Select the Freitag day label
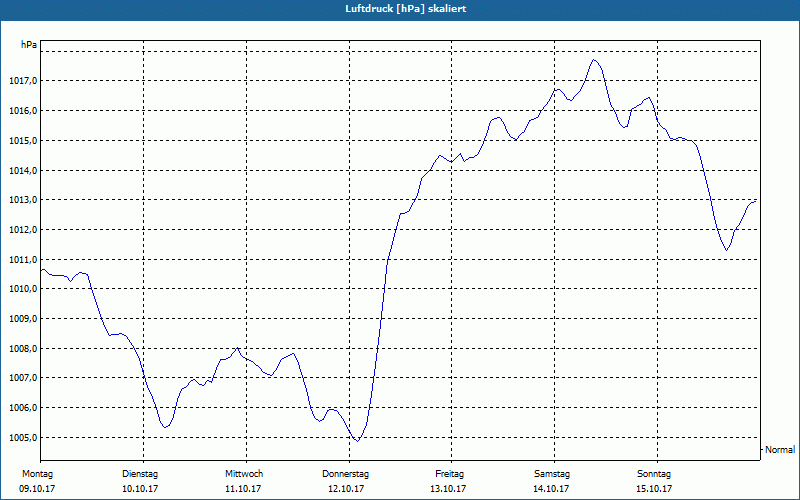Screen dimensions: 800x500 pos(449,474)
